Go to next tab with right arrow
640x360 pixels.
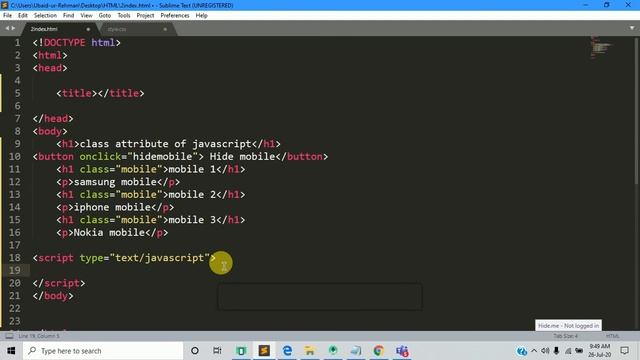click(13, 28)
